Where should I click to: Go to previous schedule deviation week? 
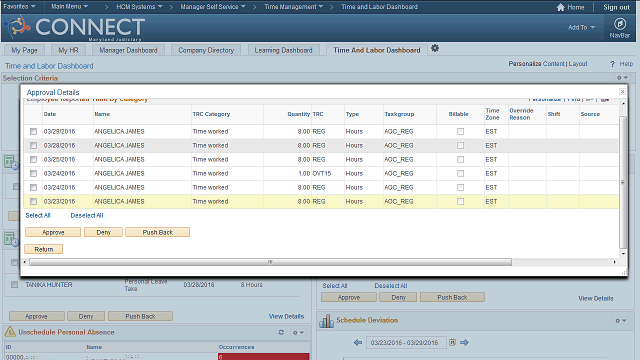pos(358,342)
